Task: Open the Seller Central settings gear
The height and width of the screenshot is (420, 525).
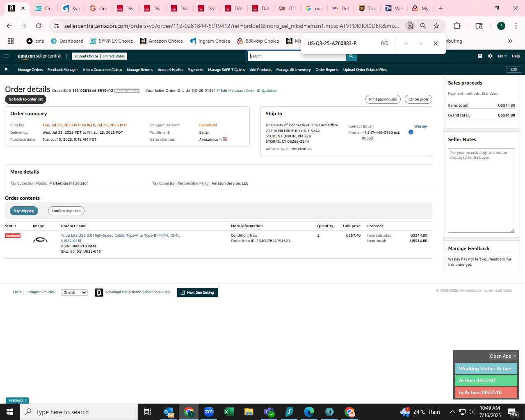Action: coord(490,56)
